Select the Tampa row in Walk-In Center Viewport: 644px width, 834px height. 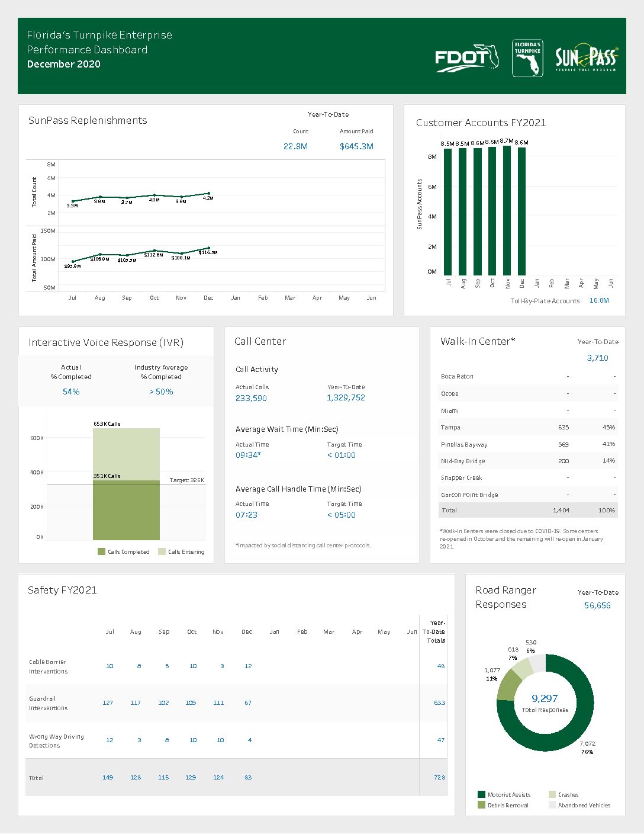(x=528, y=427)
